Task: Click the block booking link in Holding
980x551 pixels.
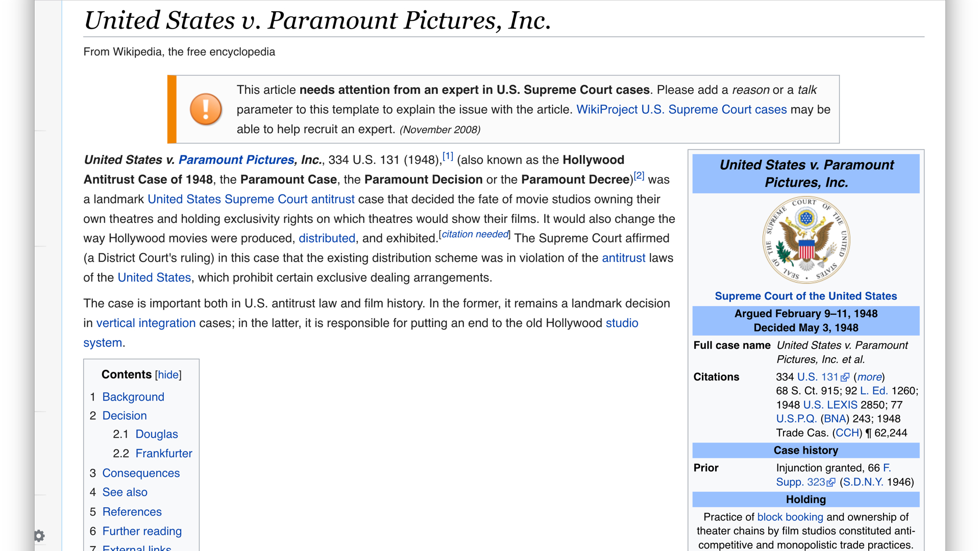Action: (x=790, y=517)
